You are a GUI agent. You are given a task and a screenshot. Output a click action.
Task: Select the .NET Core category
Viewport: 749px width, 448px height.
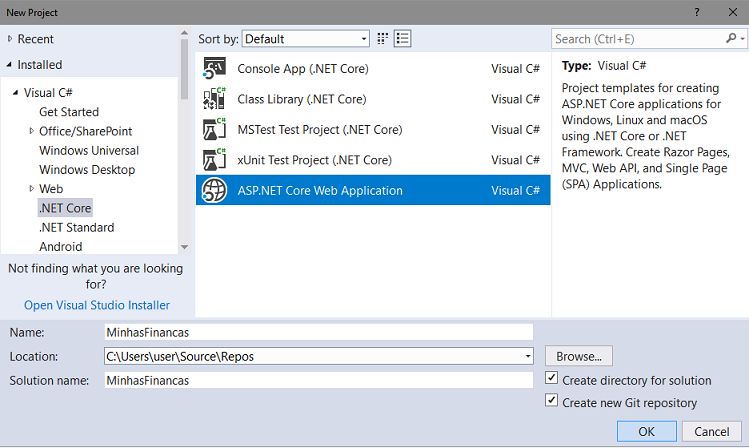pos(65,208)
